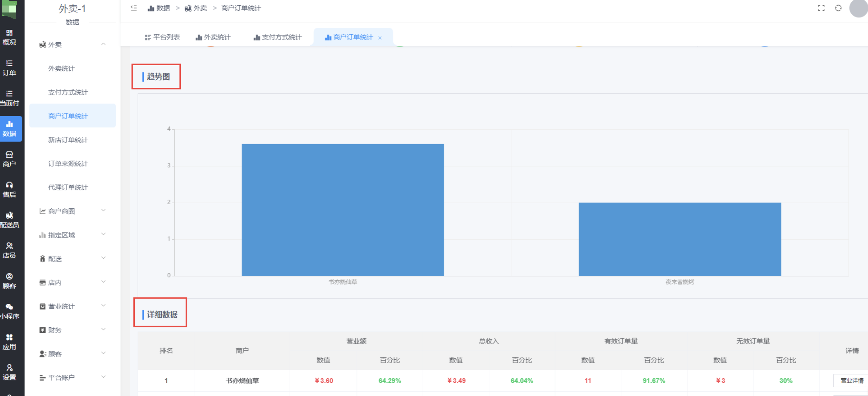Click the 总收入 column header

(x=489, y=341)
